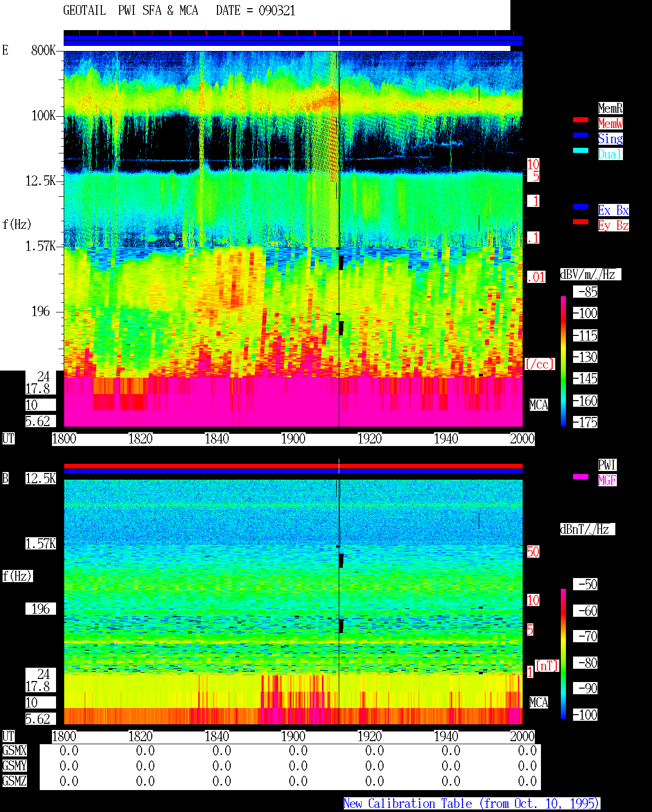Click the dBnT/√Hz magnetic field color bar
The height and width of the screenshot is (812, 652).
[x=563, y=654]
